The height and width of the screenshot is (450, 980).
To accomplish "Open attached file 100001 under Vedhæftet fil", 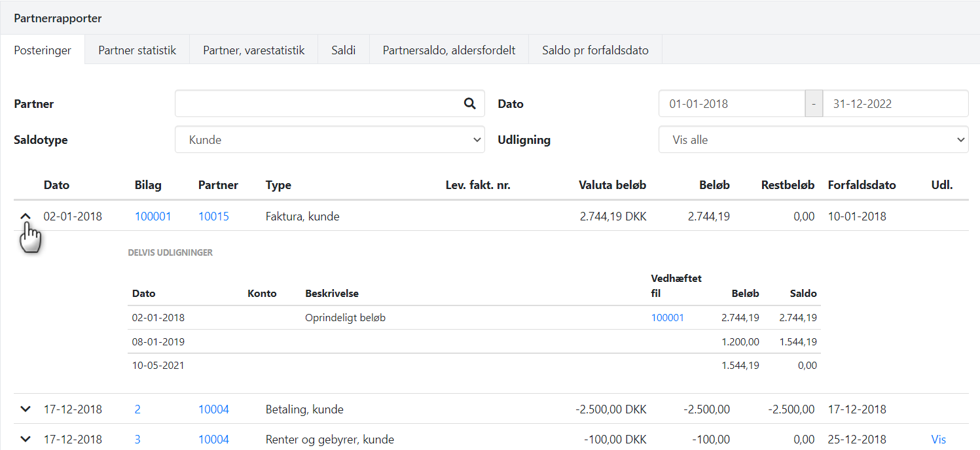I will coord(667,317).
